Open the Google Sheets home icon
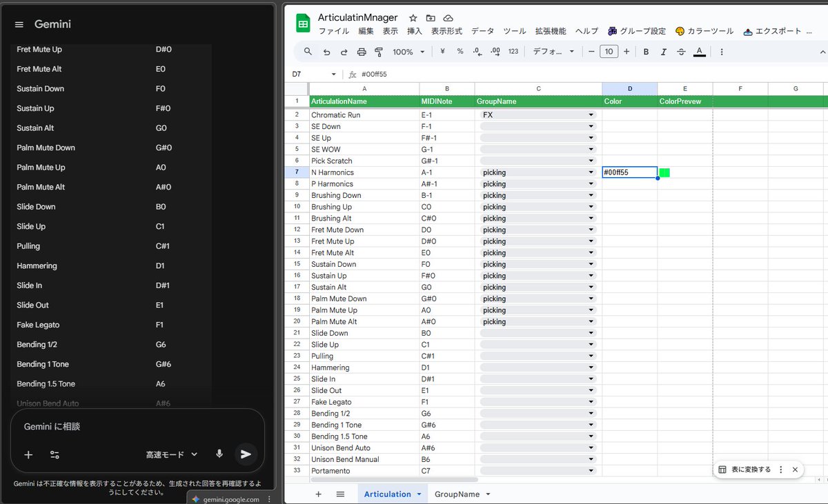828x504 pixels. coord(303,23)
